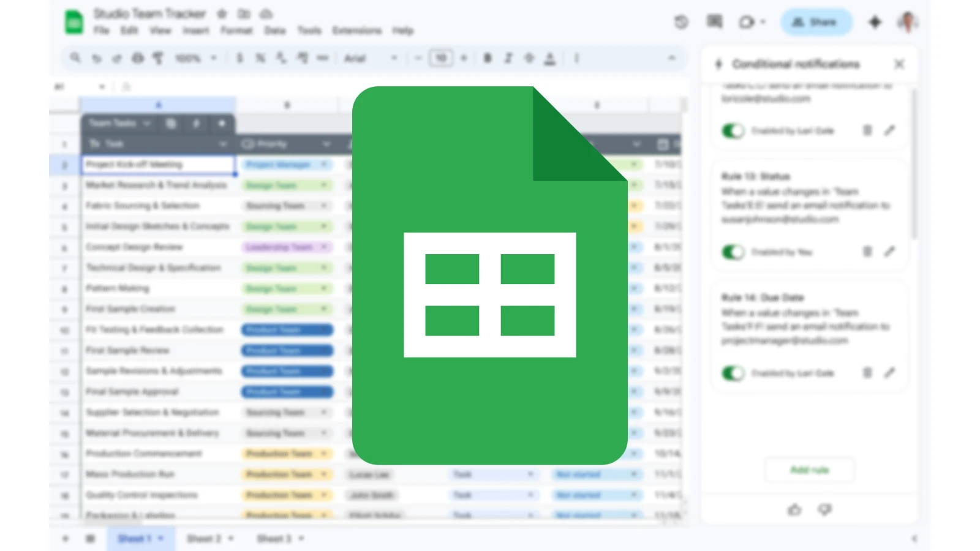Open the Team Tasks table menu arrow

[x=147, y=124]
